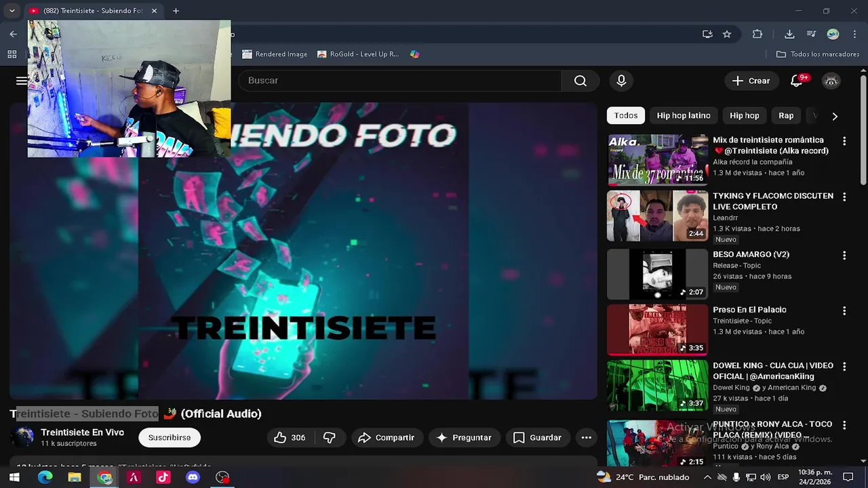
Task: Open the notifications bell
Action: pyautogui.click(x=797, y=81)
